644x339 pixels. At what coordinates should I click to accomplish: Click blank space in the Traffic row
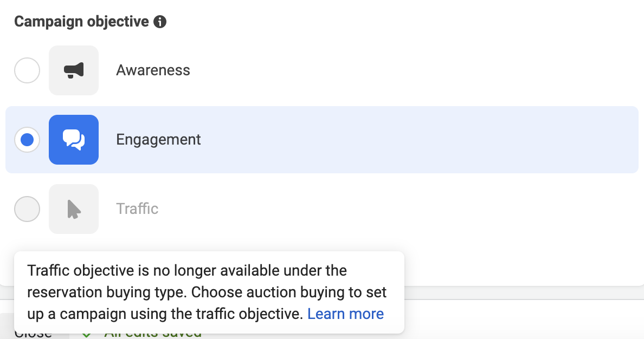point(411,209)
